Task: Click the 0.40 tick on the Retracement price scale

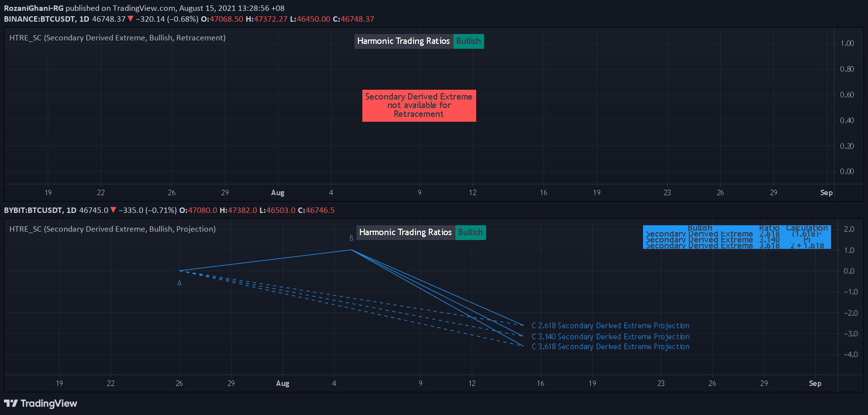Action: (x=847, y=120)
